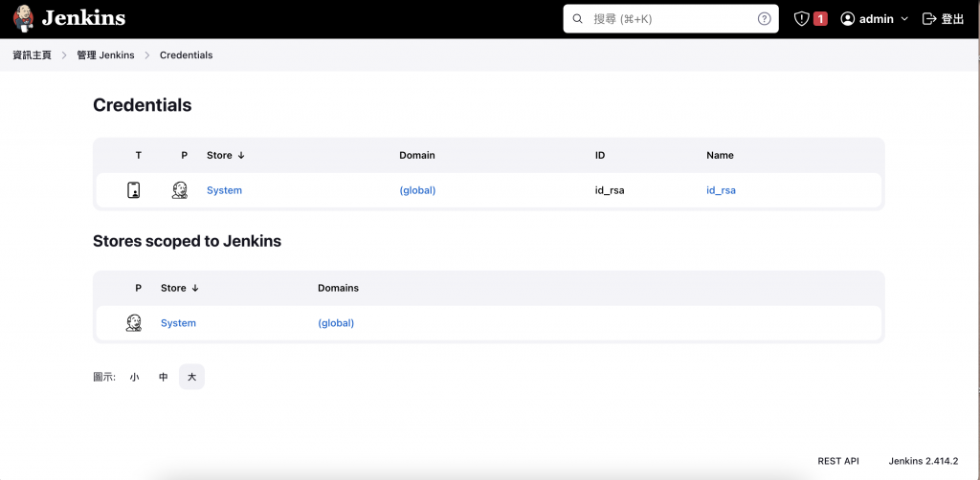
Task: Open the id_rsa credential name link
Action: point(722,190)
